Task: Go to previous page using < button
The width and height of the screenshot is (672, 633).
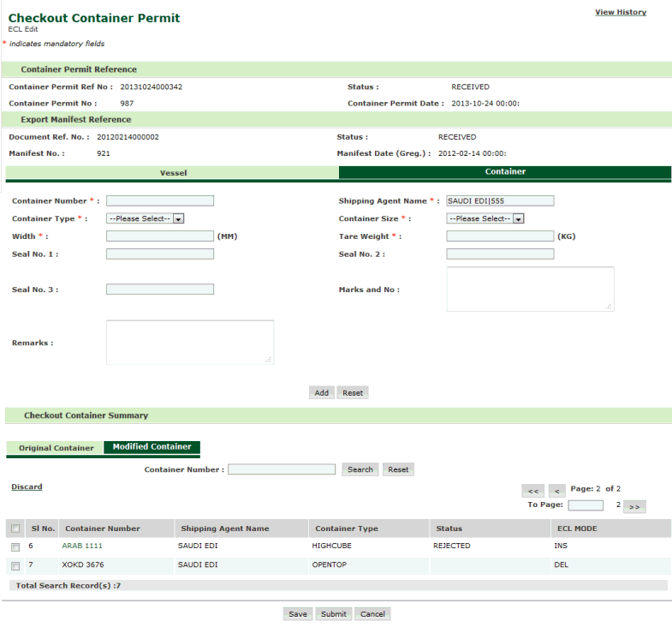Action: (556, 491)
